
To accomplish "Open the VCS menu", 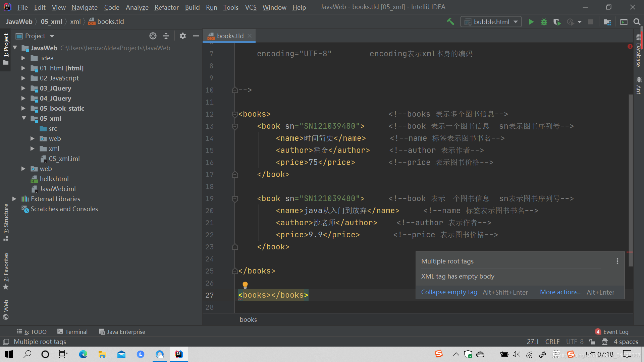I will (251, 7).
